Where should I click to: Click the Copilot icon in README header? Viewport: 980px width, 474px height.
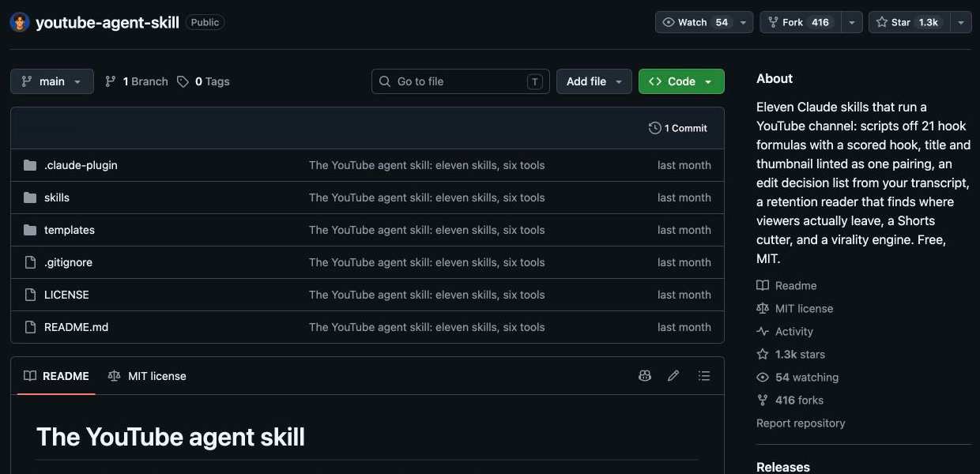(x=645, y=376)
